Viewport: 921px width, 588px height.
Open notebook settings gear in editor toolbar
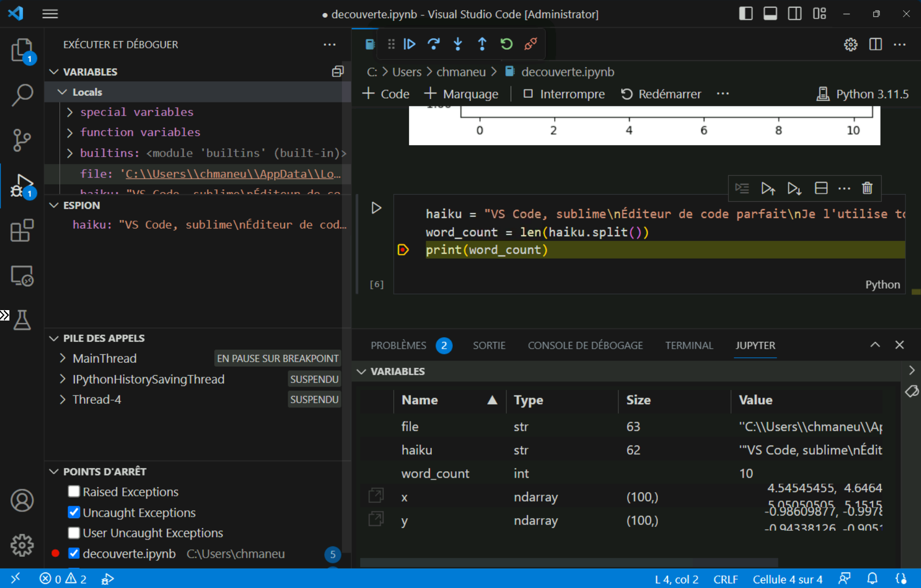click(x=851, y=45)
